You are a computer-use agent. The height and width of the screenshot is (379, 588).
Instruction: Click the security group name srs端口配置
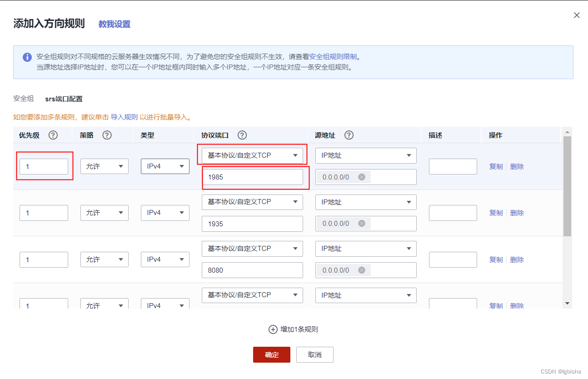[64, 99]
